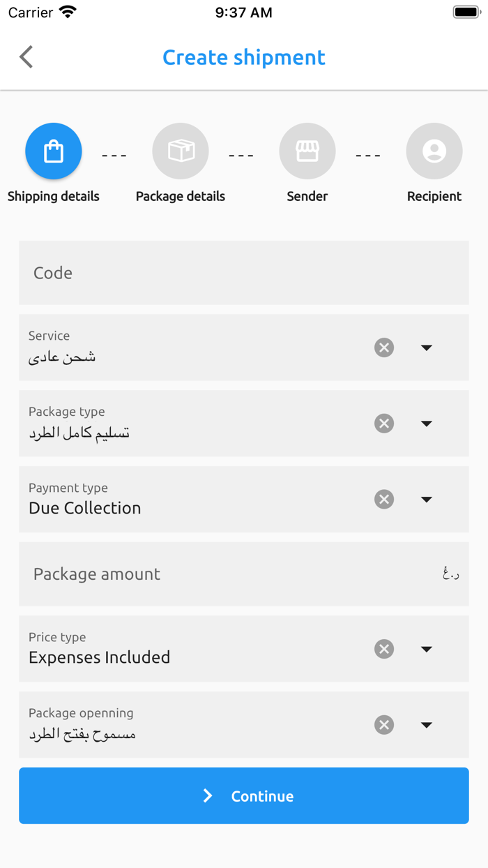Select the Shipping details bag icon
The width and height of the screenshot is (488, 868).
54,151
